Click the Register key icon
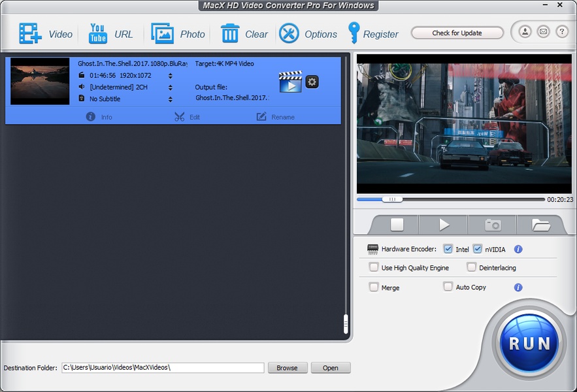This screenshot has width=577, height=392. click(354, 33)
